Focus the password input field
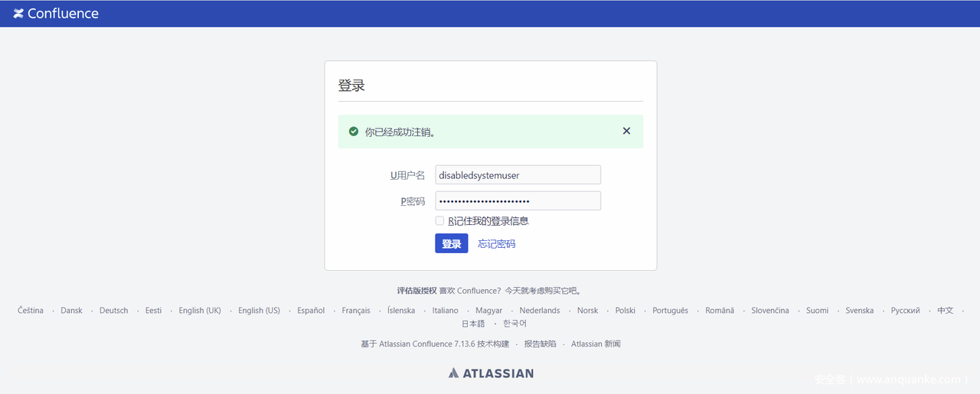980x394 pixels. [518, 201]
